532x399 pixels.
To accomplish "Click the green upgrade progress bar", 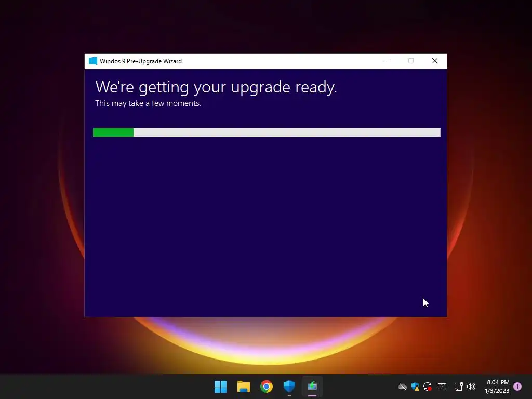I will click(x=267, y=132).
